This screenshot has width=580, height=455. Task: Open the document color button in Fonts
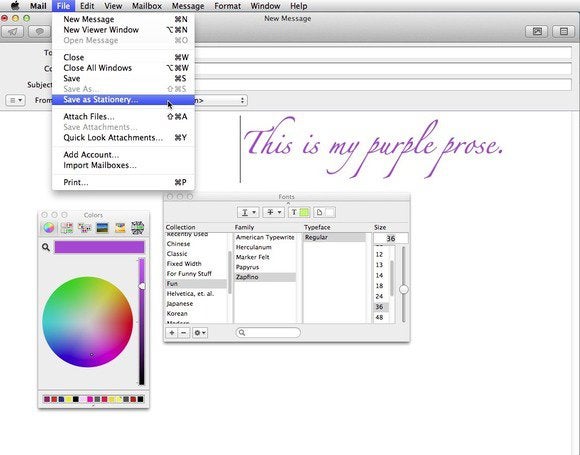[x=324, y=212]
